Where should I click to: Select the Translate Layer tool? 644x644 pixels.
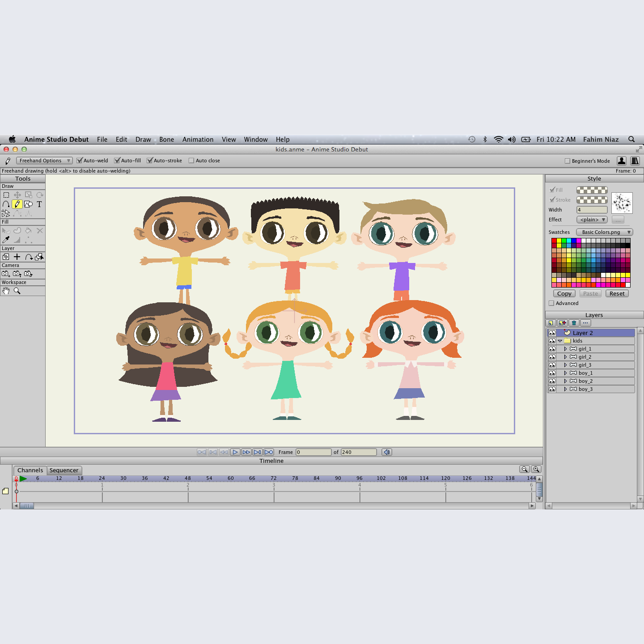click(x=6, y=257)
